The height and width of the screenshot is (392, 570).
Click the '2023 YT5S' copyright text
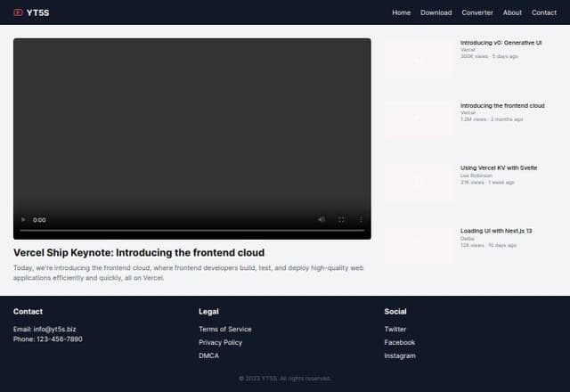click(285, 379)
